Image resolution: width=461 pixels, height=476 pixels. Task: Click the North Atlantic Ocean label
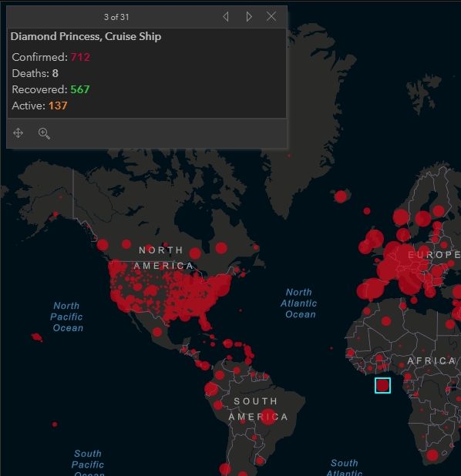coord(298,303)
